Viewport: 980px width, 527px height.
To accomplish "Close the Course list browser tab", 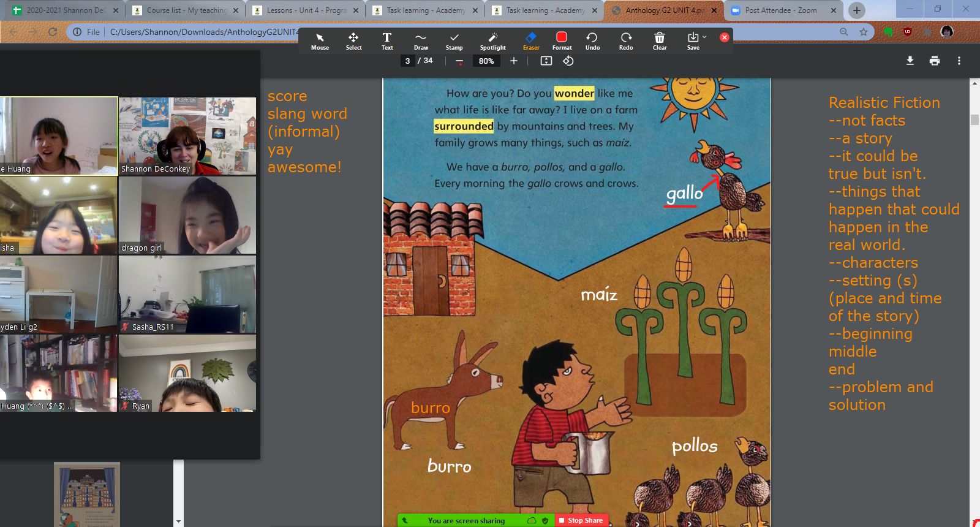I will point(236,10).
